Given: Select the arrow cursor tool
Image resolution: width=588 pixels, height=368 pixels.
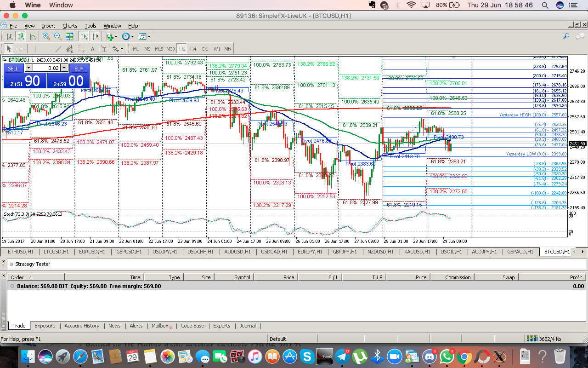Looking at the screenshot, I should (9, 49).
